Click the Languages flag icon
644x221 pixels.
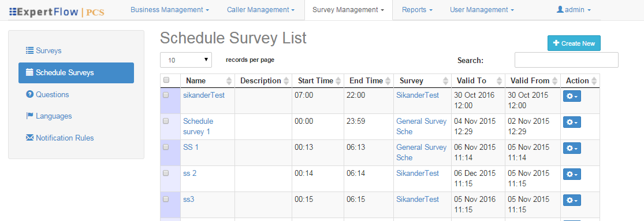pyautogui.click(x=29, y=116)
